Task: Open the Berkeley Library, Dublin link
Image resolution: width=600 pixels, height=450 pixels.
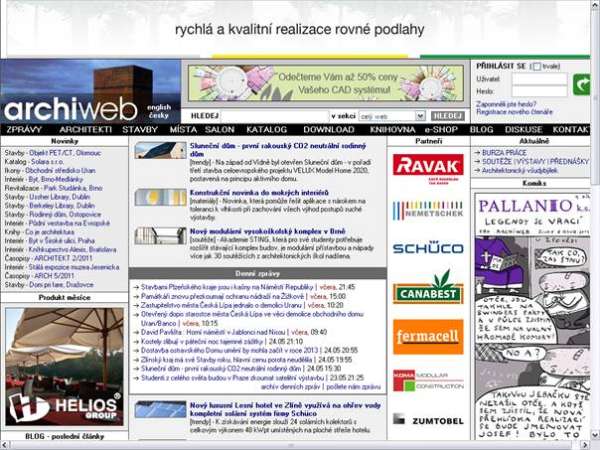Action: pyautogui.click(x=62, y=206)
